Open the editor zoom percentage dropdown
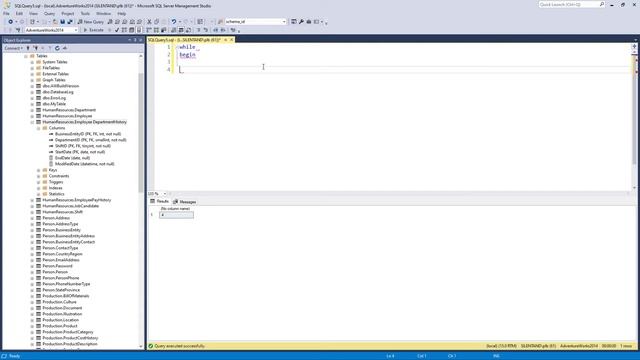This screenshot has height=360, width=640. pos(164,193)
